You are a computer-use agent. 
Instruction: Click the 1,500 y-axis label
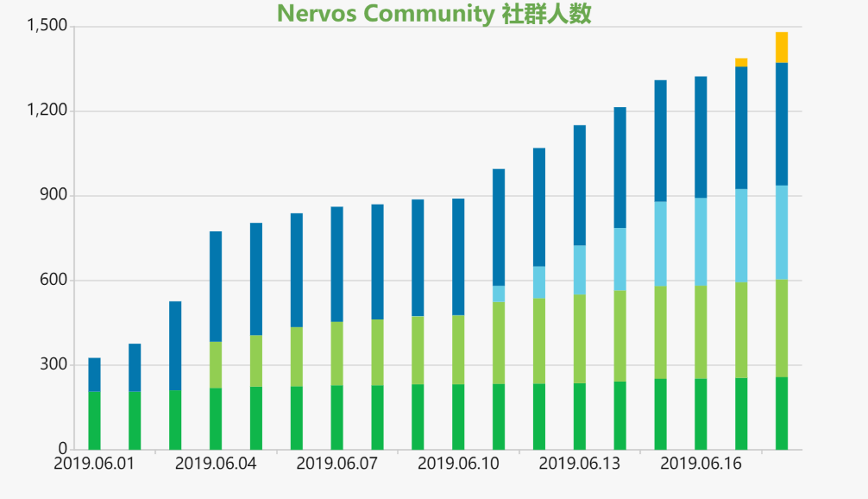[47, 27]
